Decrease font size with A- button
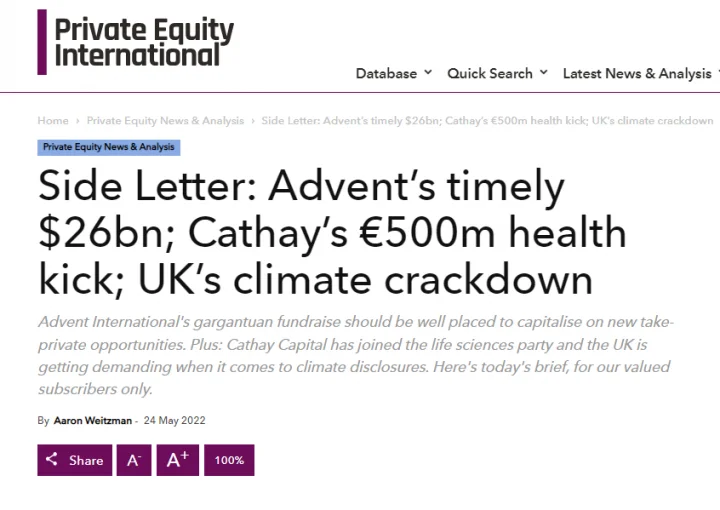The image size is (720, 510). tap(134, 460)
